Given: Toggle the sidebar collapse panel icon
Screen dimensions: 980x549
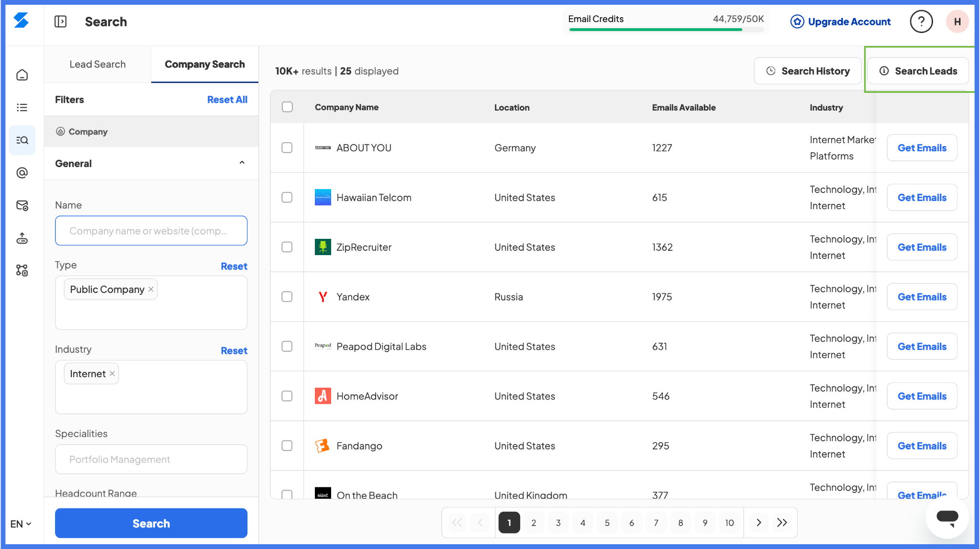Looking at the screenshot, I should [x=60, y=22].
